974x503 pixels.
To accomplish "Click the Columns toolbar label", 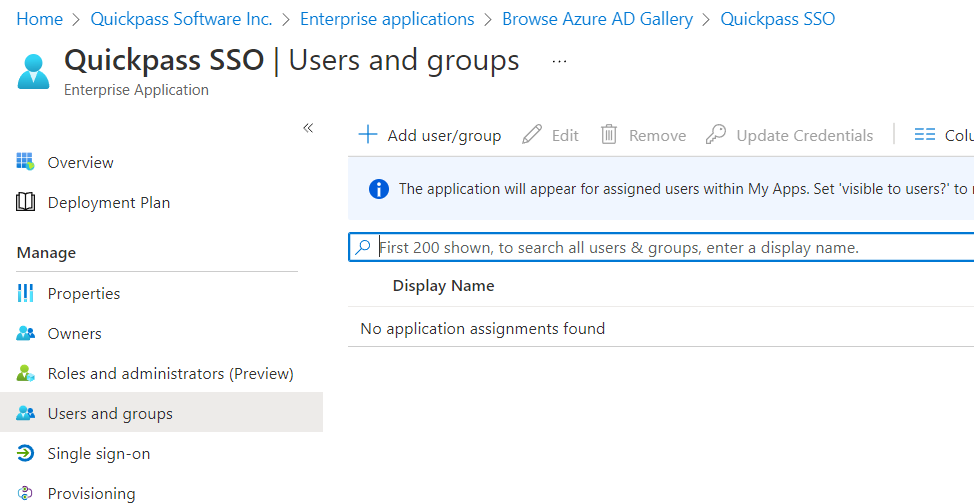I will 959,135.
